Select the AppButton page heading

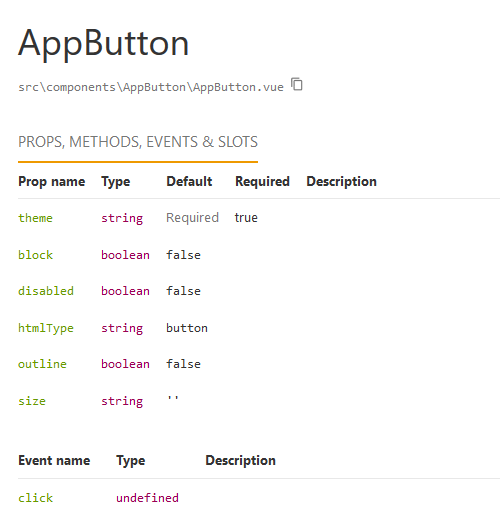point(103,44)
